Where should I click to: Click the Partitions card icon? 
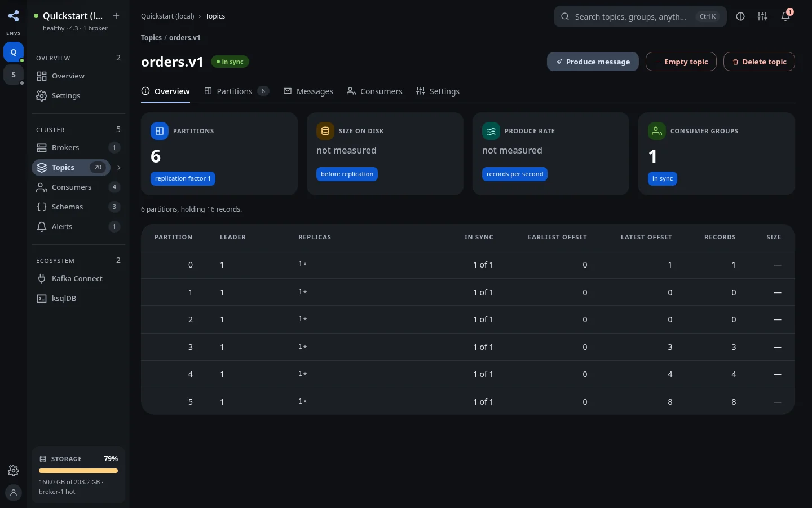[x=160, y=131]
